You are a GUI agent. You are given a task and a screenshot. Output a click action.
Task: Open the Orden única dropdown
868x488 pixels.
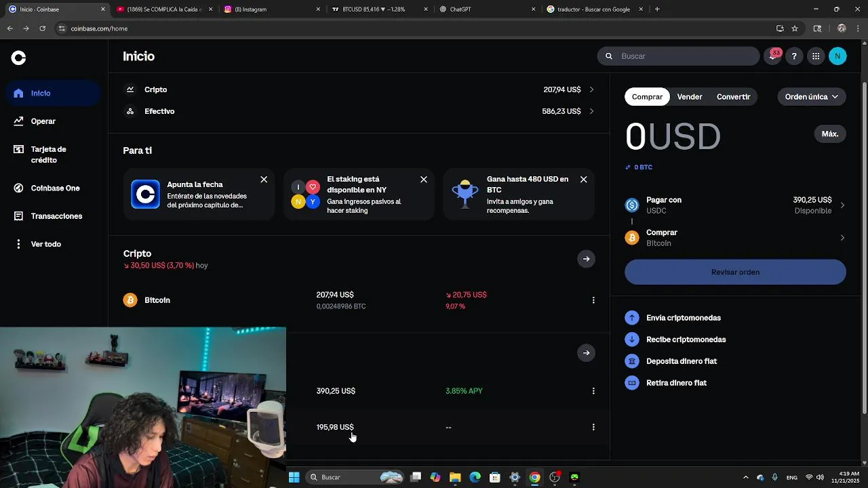[812, 97]
